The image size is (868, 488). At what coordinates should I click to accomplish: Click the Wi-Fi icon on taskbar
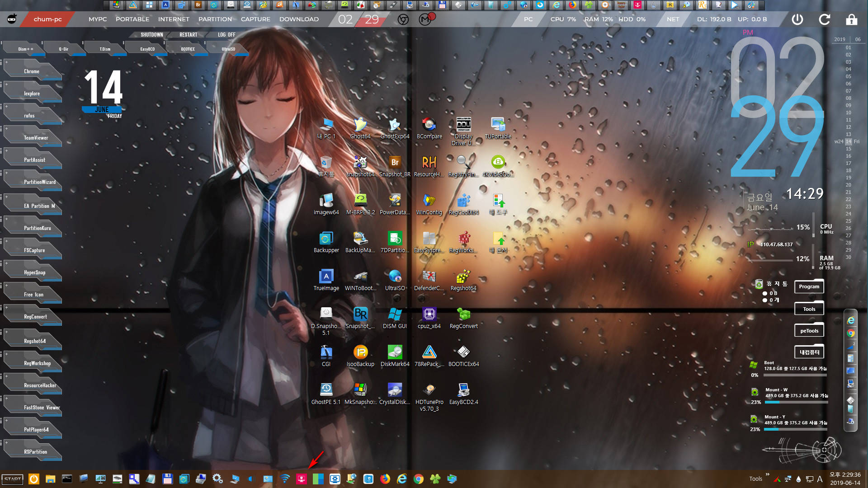(285, 479)
